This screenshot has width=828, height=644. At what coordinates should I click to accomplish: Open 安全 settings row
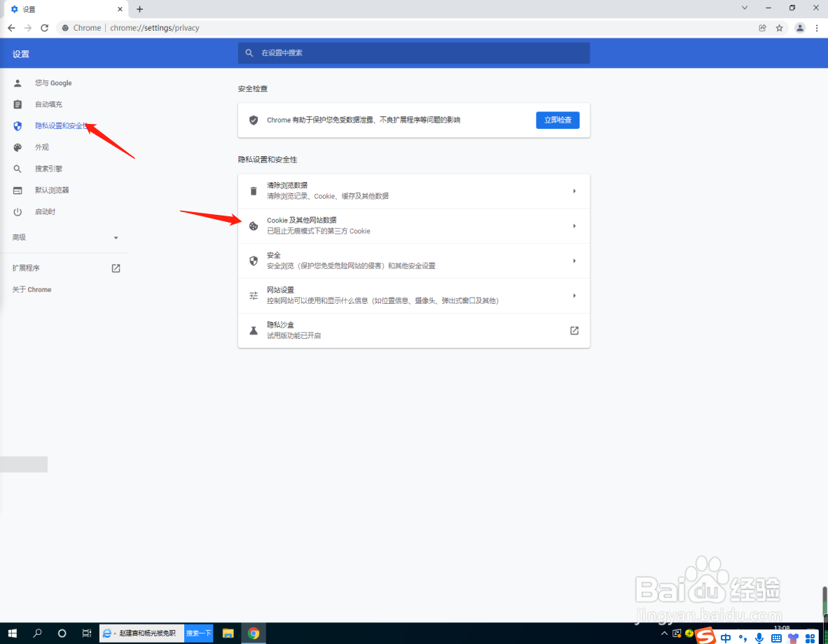click(414, 261)
